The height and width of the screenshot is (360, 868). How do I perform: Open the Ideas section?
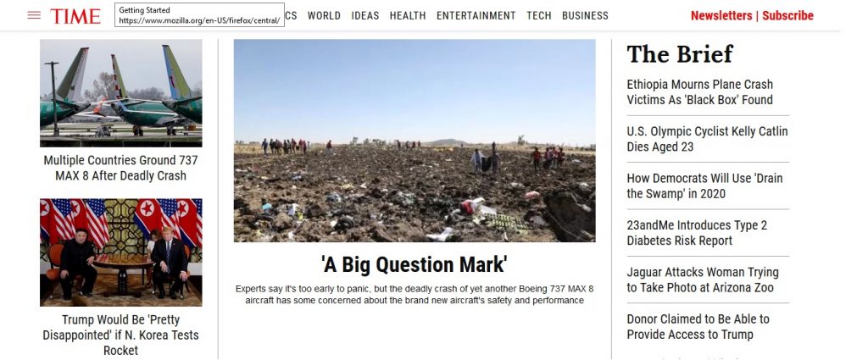(x=364, y=16)
